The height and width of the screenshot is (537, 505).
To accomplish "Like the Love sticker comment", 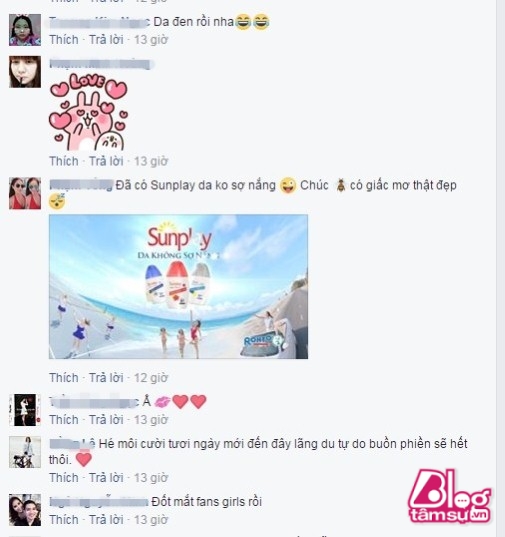I will pyautogui.click(x=64, y=161).
